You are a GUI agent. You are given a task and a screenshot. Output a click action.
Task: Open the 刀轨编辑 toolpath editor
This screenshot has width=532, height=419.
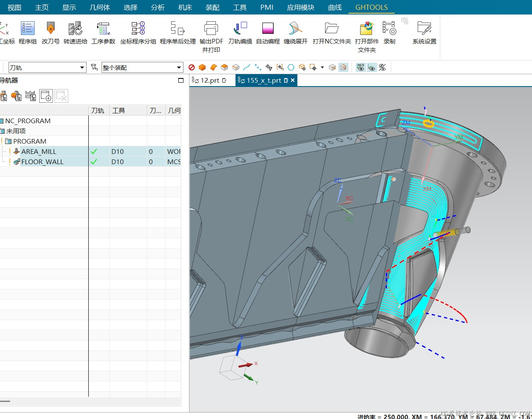[240, 29]
